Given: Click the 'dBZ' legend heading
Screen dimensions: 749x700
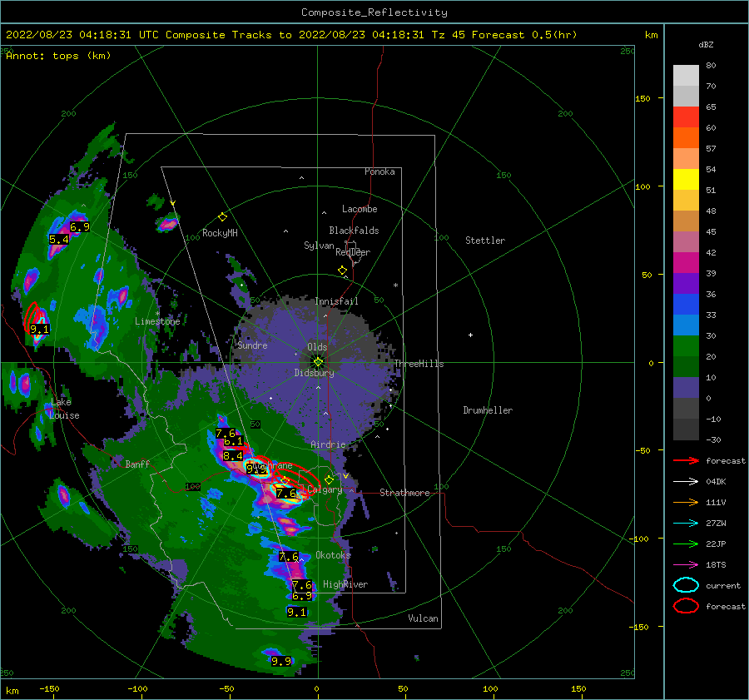Looking at the screenshot, I should point(706,45).
